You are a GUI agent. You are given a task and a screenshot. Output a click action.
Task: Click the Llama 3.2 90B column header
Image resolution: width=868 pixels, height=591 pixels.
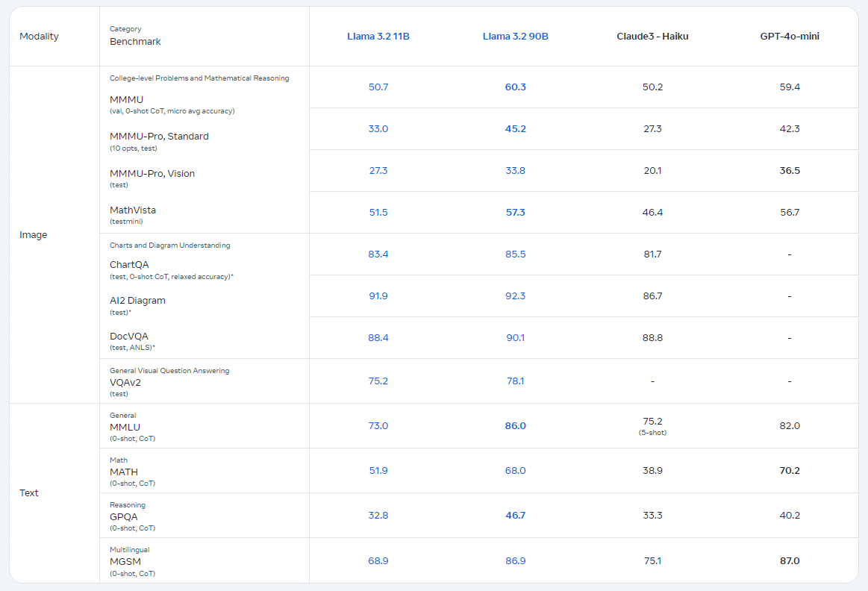[x=515, y=36]
